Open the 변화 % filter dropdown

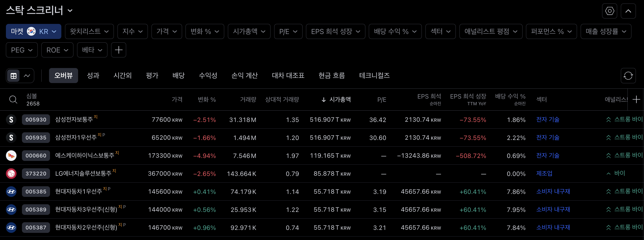tap(205, 32)
